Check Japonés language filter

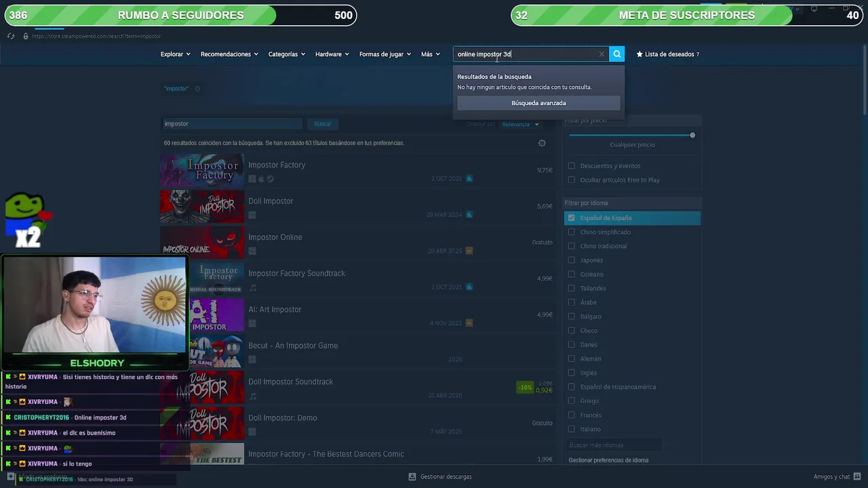[571, 260]
